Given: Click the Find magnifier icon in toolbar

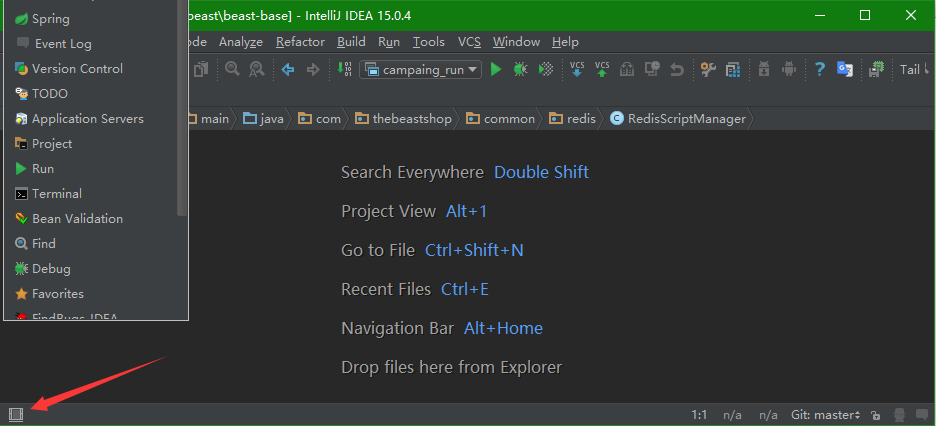Looking at the screenshot, I should tap(232, 69).
